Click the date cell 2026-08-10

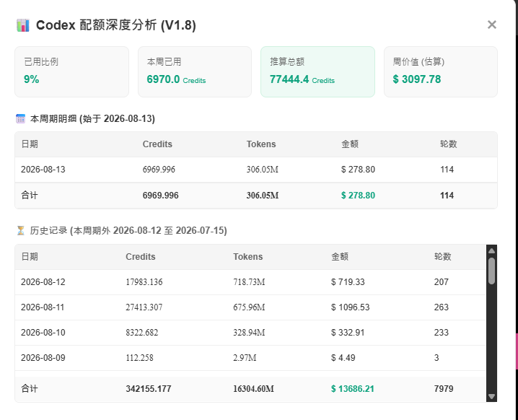click(43, 333)
